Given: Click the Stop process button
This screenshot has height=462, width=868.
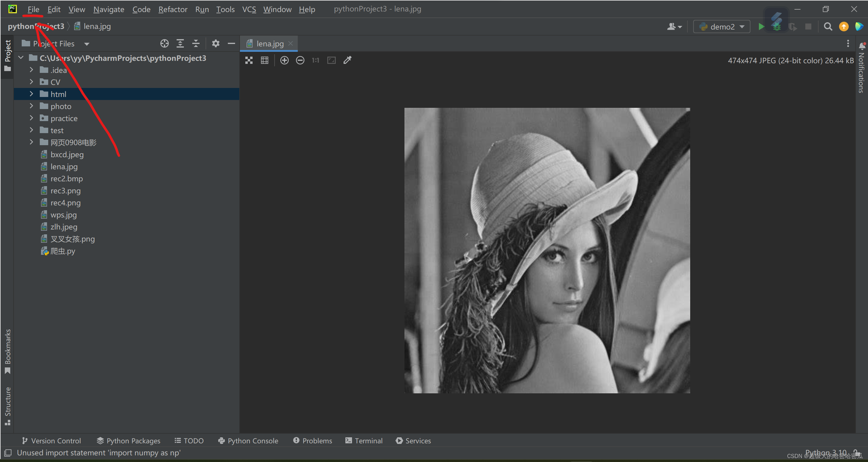Looking at the screenshot, I should (808, 27).
